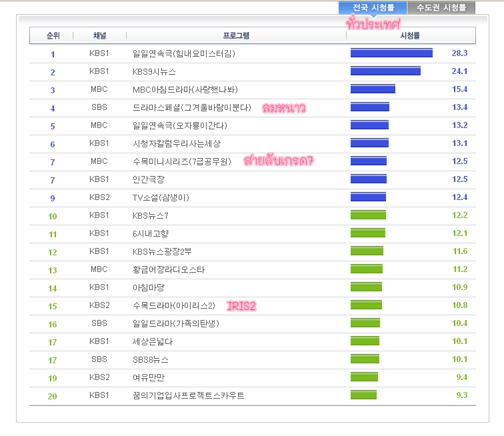Select program KBS9시뉴스
The height and width of the screenshot is (436, 504).
[x=154, y=71]
